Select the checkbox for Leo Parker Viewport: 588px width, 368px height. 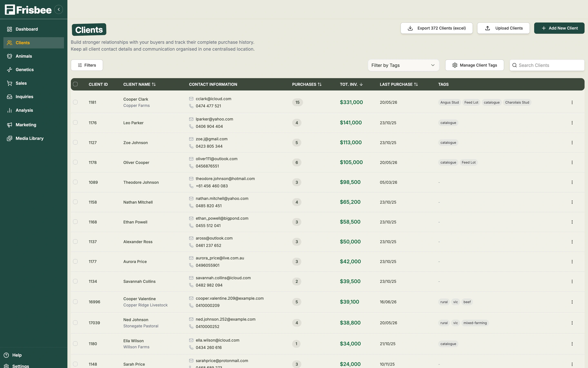75,122
